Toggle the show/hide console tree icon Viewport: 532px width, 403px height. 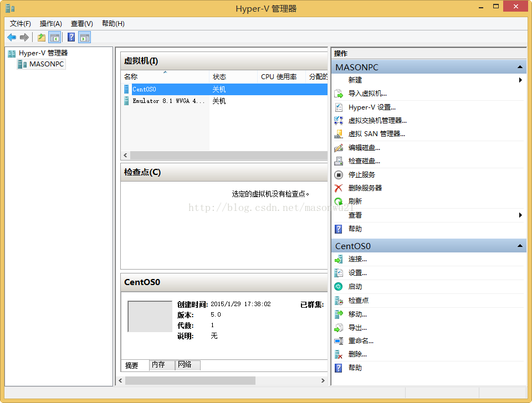(55, 37)
